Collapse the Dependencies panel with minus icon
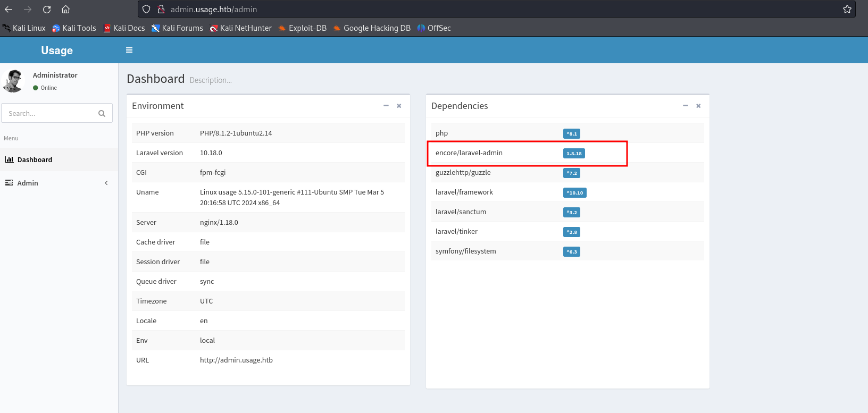868x413 pixels. point(686,106)
